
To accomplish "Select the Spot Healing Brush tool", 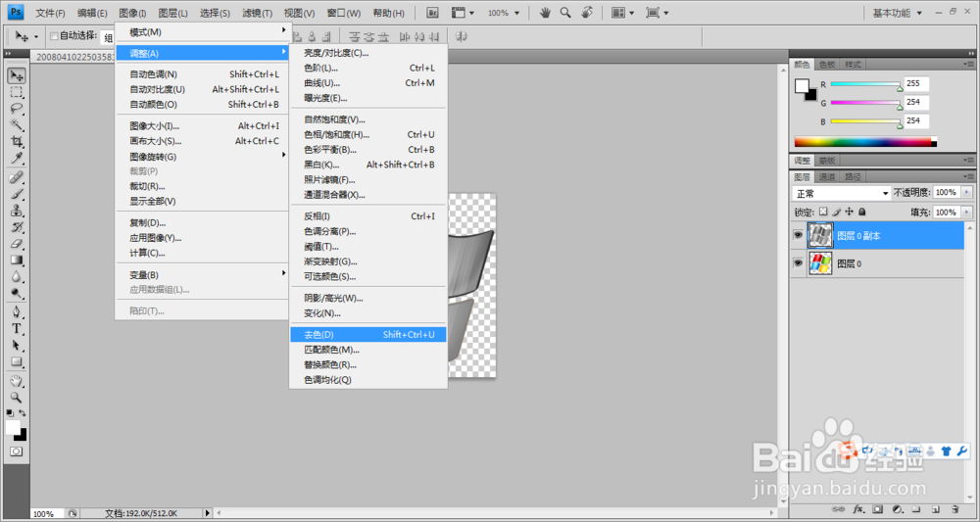I will point(17,178).
